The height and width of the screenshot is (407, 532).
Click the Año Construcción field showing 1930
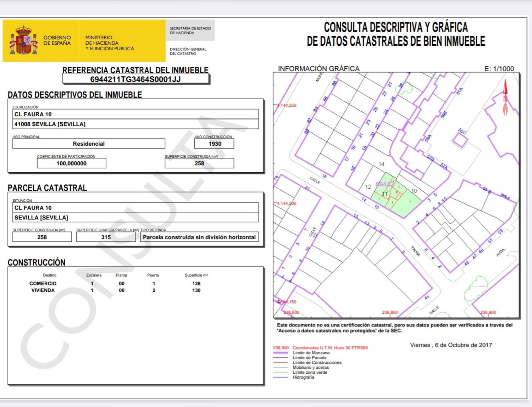click(x=214, y=144)
